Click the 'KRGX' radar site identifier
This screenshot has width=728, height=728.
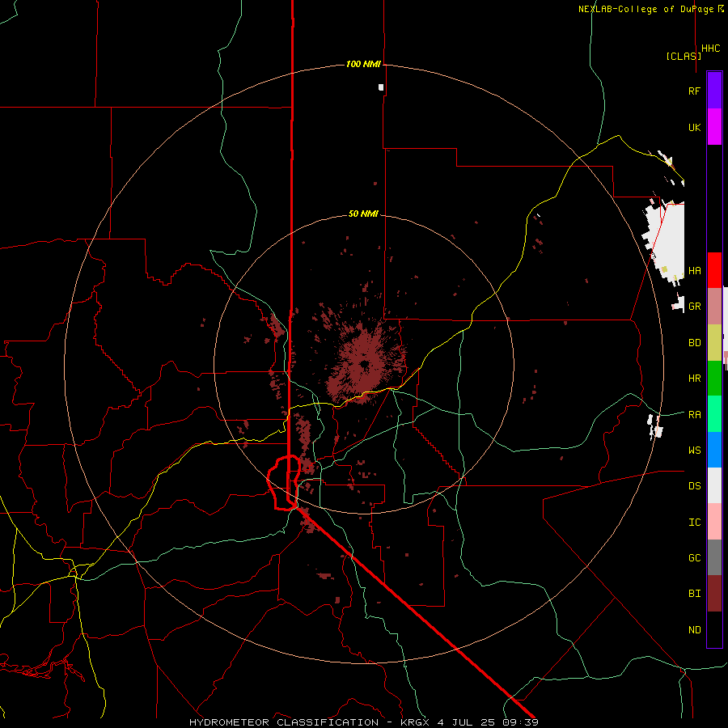tap(416, 722)
